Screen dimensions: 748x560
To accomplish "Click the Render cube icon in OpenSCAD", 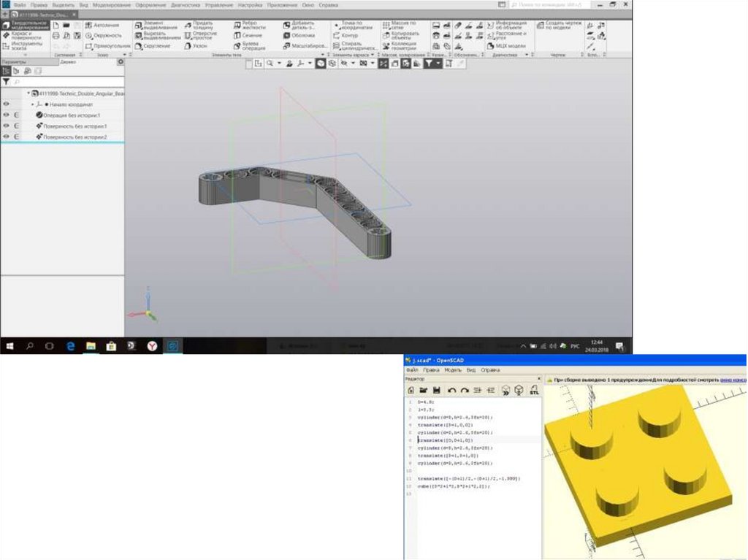I will coord(519,391).
